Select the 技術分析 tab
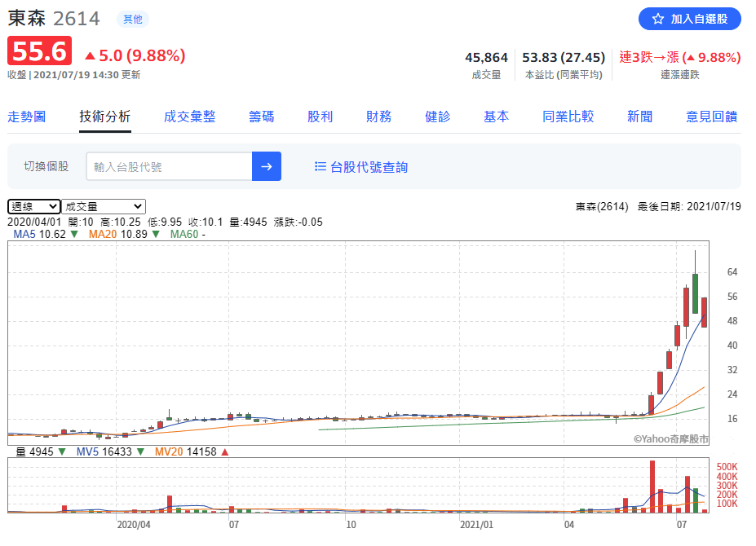The width and height of the screenshot is (756, 546). (105, 117)
